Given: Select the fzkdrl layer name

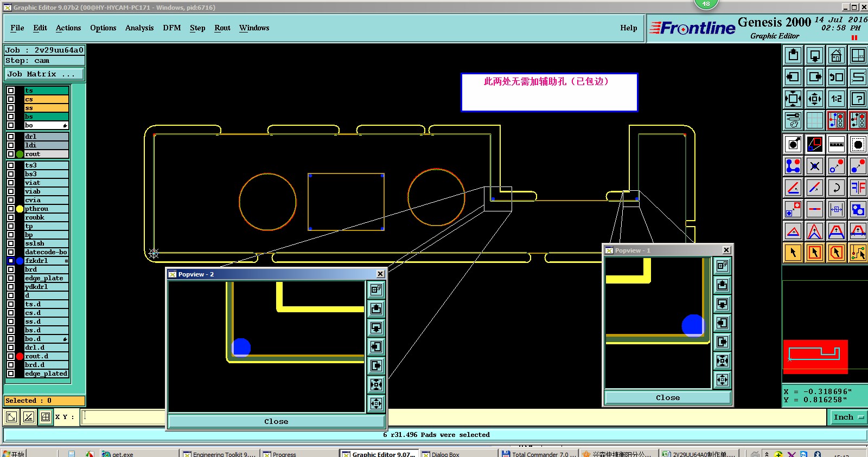Looking at the screenshot, I should coord(46,261).
